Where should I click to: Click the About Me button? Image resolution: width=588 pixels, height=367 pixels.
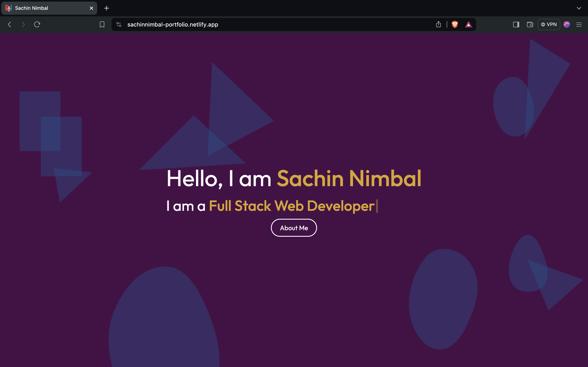click(294, 228)
